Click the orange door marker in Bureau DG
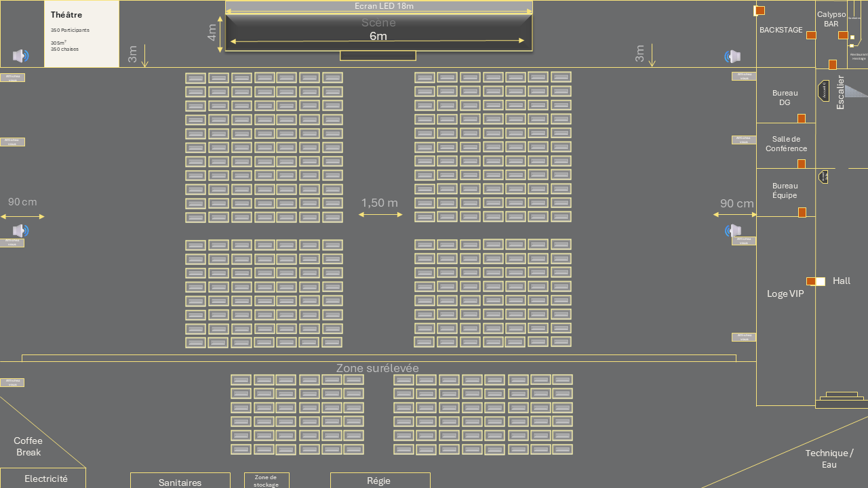 pos(802,119)
